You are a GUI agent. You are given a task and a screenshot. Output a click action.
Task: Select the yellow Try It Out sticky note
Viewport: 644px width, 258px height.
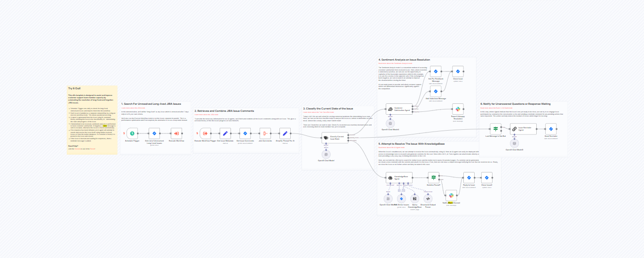92,120
